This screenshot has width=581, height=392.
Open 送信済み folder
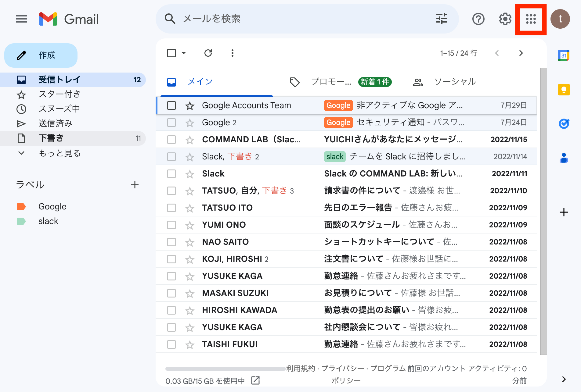[x=73, y=123]
